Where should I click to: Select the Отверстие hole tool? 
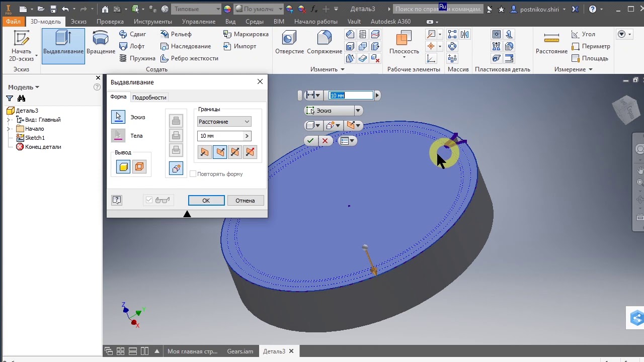click(x=289, y=43)
